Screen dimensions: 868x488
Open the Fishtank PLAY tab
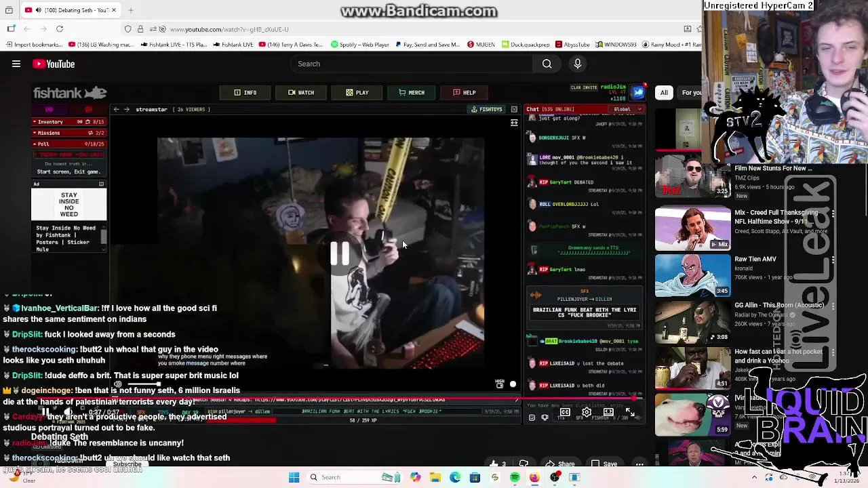coord(357,92)
